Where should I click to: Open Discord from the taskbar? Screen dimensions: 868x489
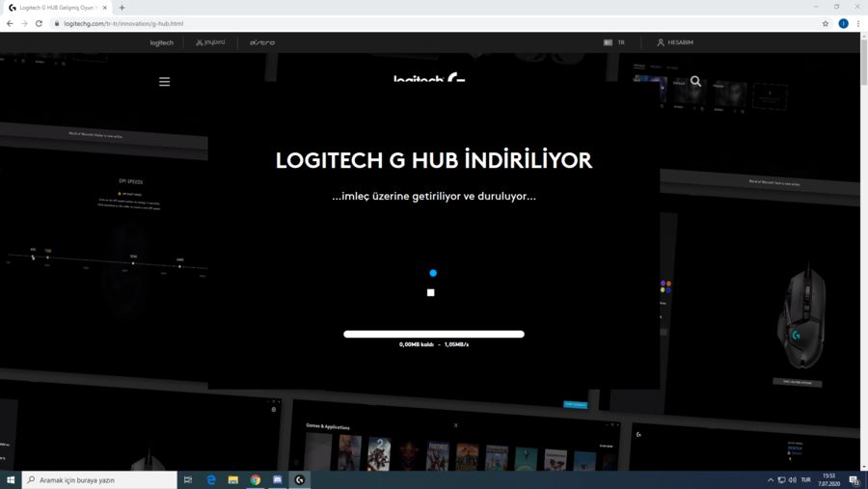pos(278,480)
